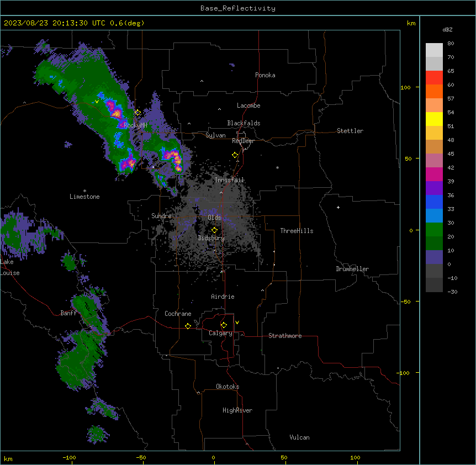Click the Calgary city label

[220, 333]
